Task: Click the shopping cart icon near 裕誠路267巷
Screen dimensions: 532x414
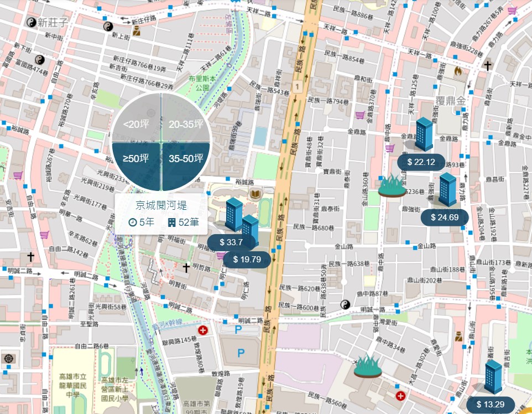Action: point(18,175)
